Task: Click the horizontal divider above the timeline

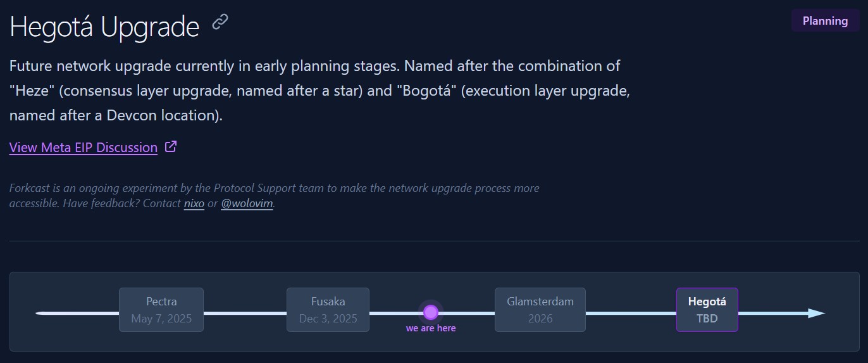Action: point(434,241)
